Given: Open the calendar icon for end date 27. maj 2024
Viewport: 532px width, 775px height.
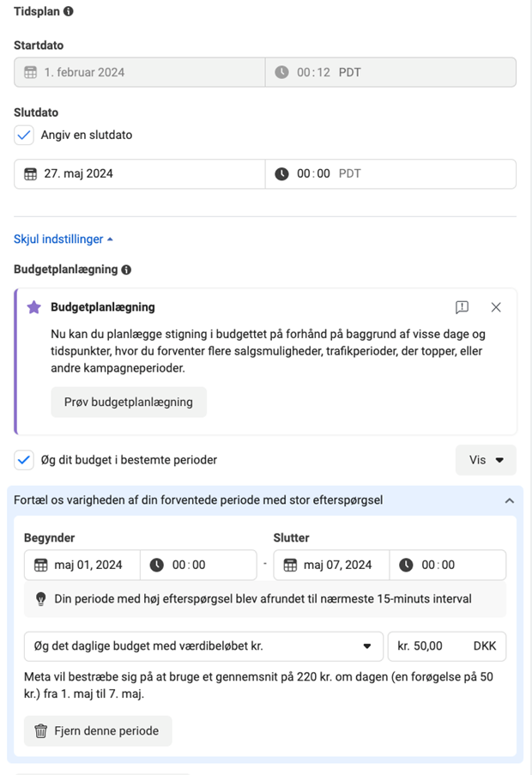Looking at the screenshot, I should (31, 174).
